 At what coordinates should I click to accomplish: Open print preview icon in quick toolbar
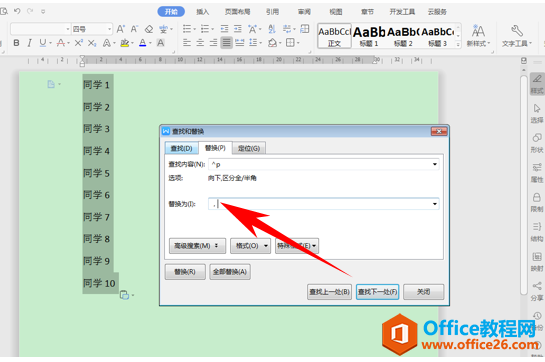4,11
